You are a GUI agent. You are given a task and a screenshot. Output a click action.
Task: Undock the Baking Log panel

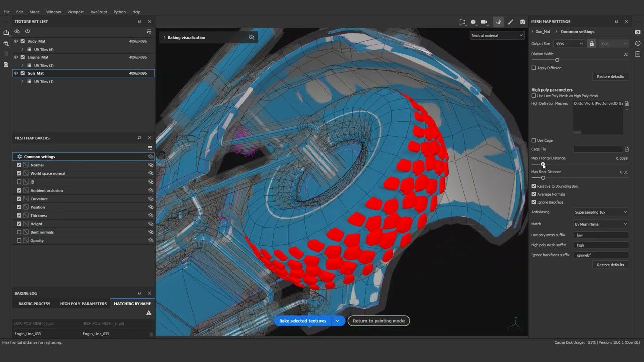tap(139, 293)
